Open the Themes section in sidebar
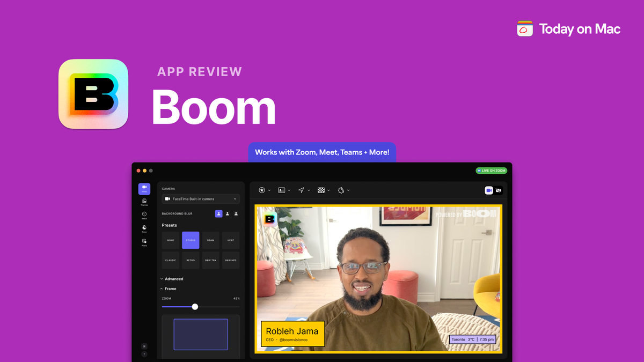This screenshot has height=362, width=644. (x=144, y=202)
